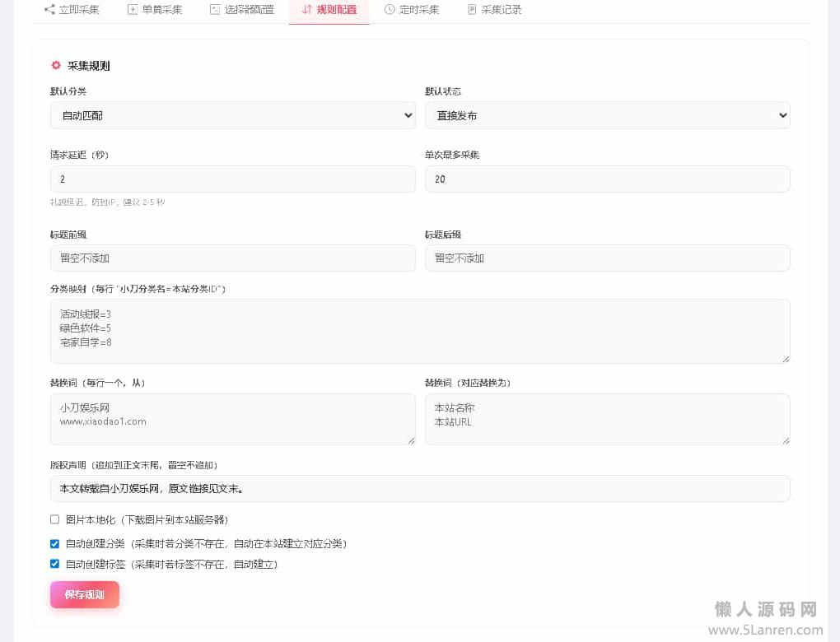Click the 默认分类 label
The height and width of the screenshot is (642, 840).
pyautogui.click(x=68, y=91)
